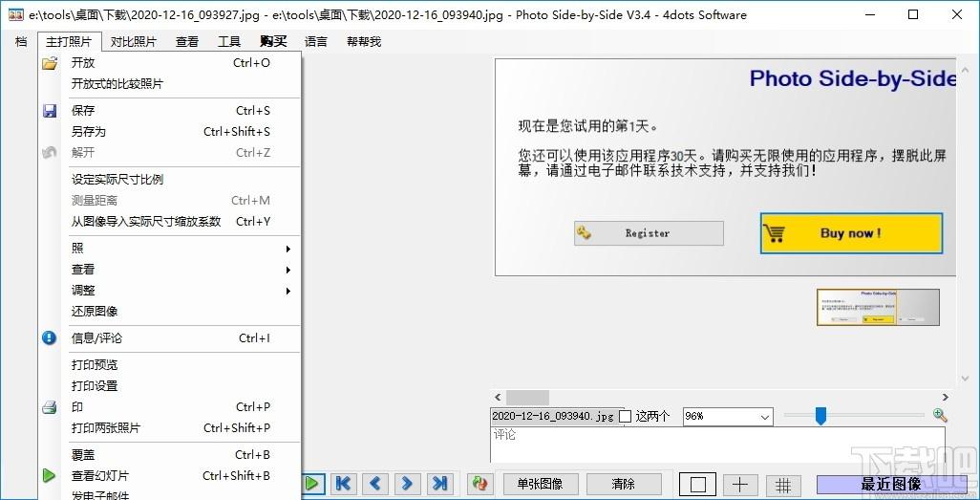Click the horizontal scrollbar left arrow
Screen dimensions: 980x500
point(499,398)
